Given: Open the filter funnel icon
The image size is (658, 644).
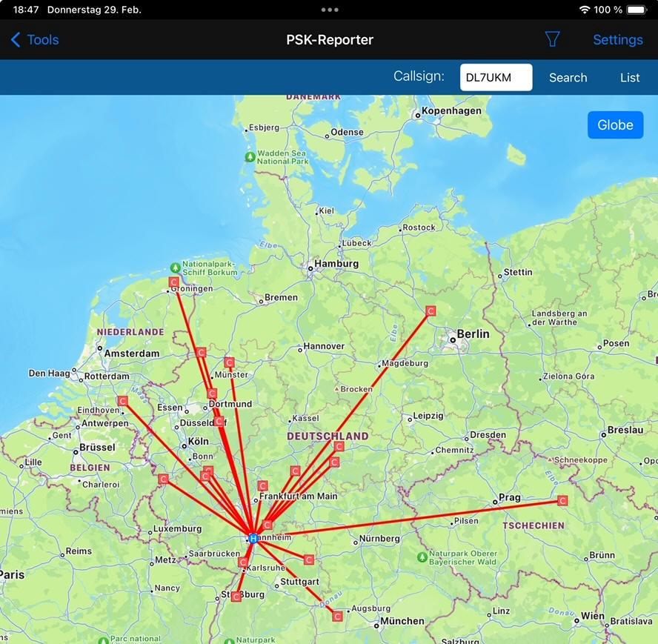Looking at the screenshot, I should 552,39.
